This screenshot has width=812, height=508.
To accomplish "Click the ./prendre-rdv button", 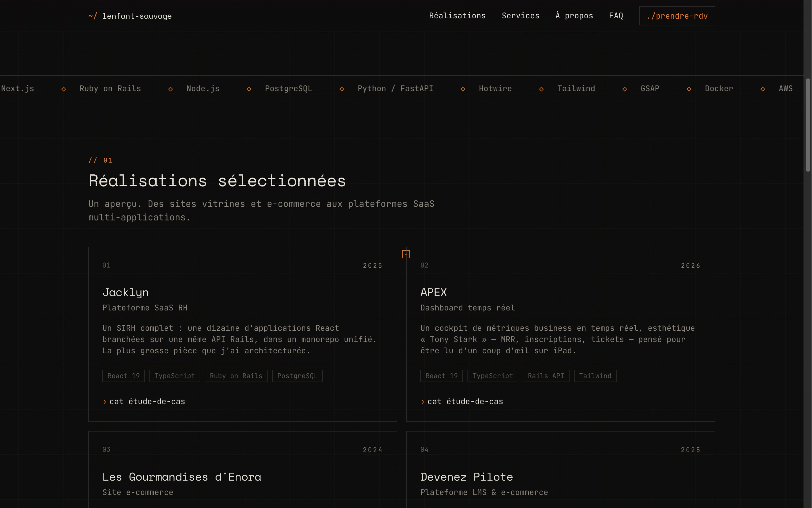I will (x=677, y=16).
